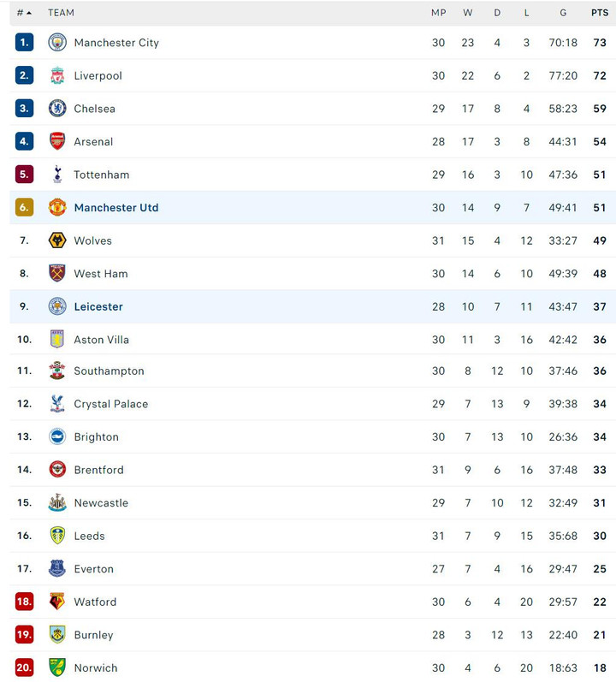Sort standings by PTS column header
Viewport: 616px width, 682px height.
pyautogui.click(x=599, y=13)
